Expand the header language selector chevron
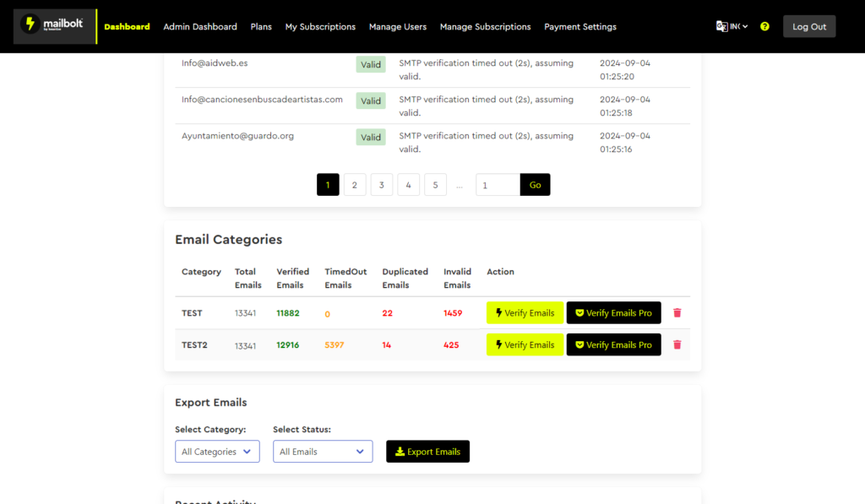Image resolution: width=865 pixels, height=504 pixels. pyautogui.click(x=743, y=26)
